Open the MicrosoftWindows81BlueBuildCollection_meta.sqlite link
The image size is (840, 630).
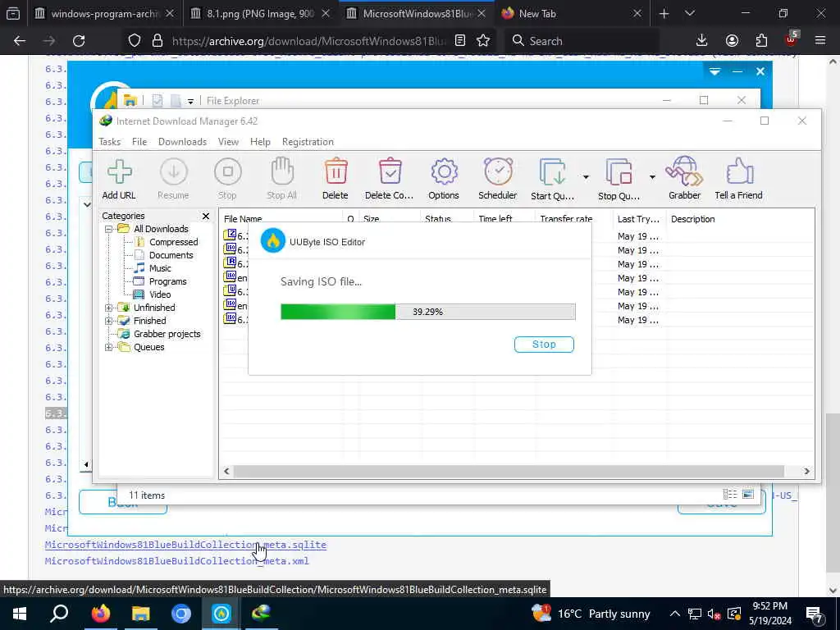185,545
